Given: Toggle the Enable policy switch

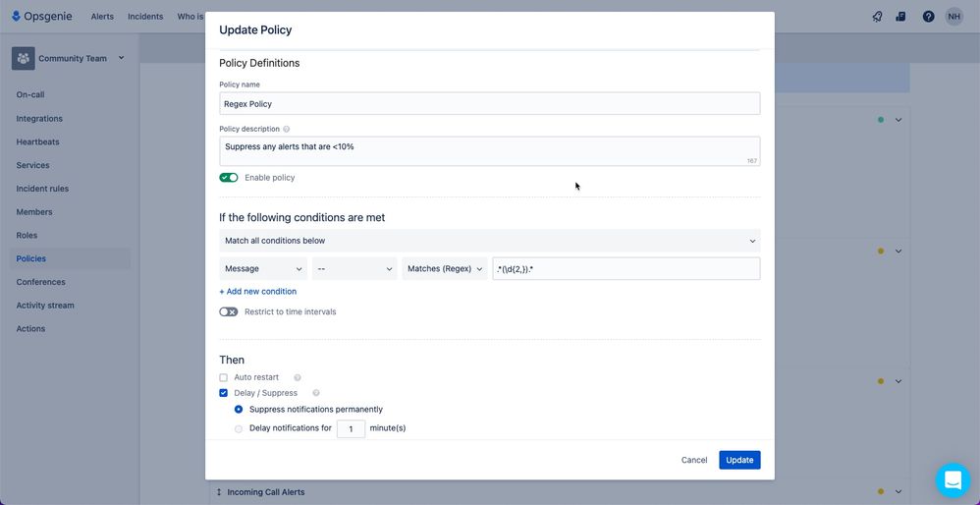Looking at the screenshot, I should tap(228, 178).
